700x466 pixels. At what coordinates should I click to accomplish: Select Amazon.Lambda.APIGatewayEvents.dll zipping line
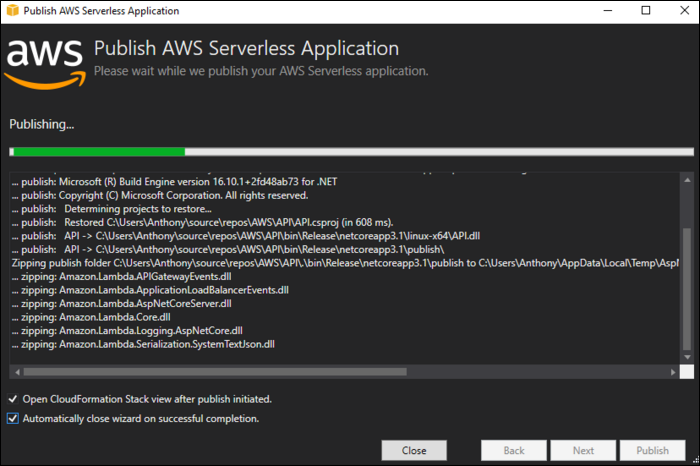121,276
